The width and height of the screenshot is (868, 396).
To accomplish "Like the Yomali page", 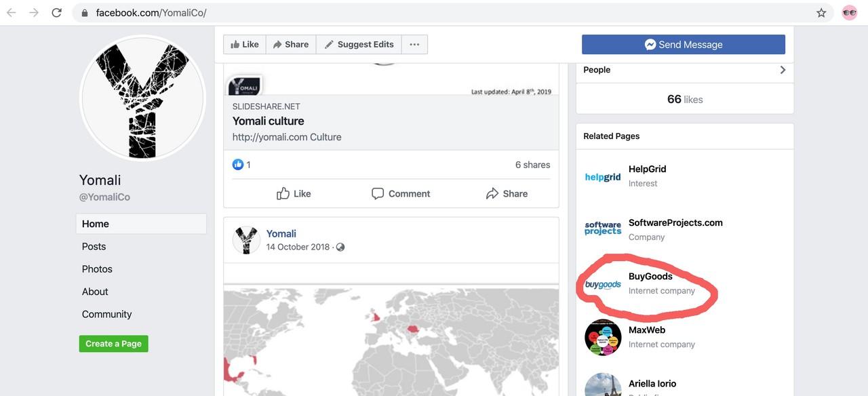I will [245, 44].
